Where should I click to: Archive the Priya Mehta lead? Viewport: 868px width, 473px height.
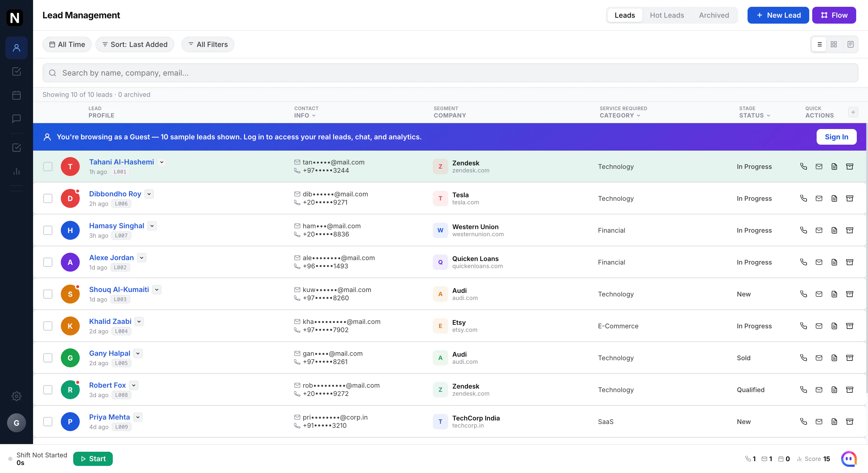[x=849, y=422]
